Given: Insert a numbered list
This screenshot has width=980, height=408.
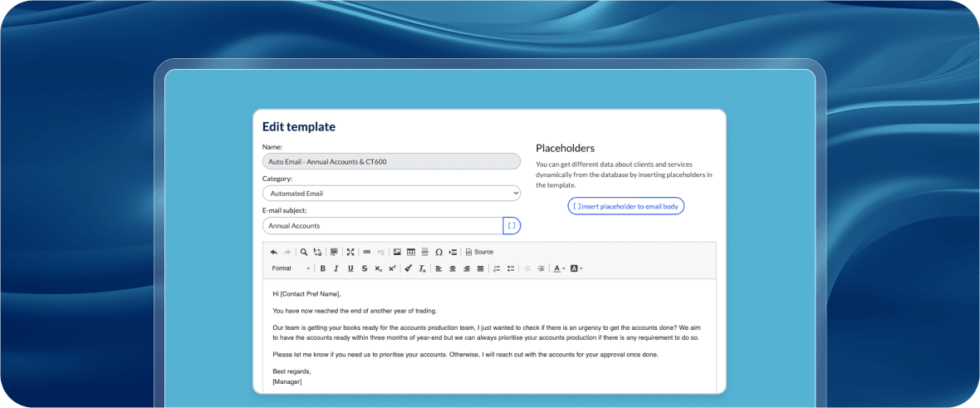Looking at the screenshot, I should click(x=496, y=268).
